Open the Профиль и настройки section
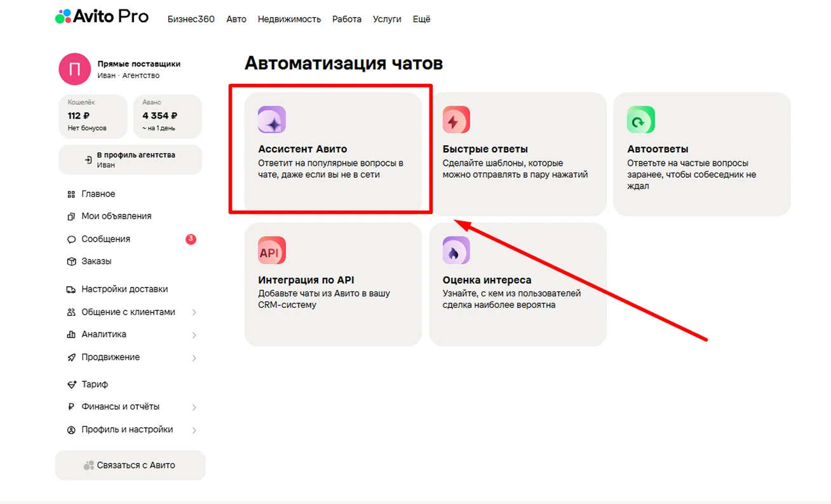The image size is (831, 504). tap(127, 430)
